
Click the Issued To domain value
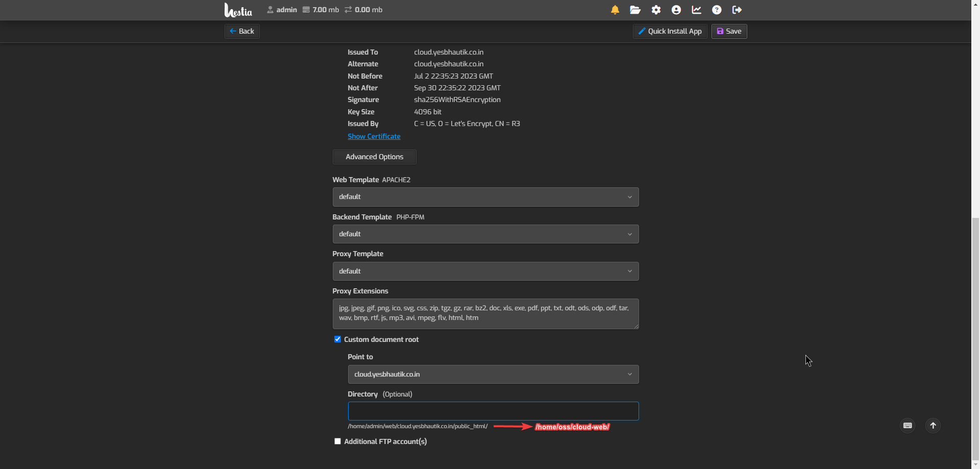[x=449, y=52]
